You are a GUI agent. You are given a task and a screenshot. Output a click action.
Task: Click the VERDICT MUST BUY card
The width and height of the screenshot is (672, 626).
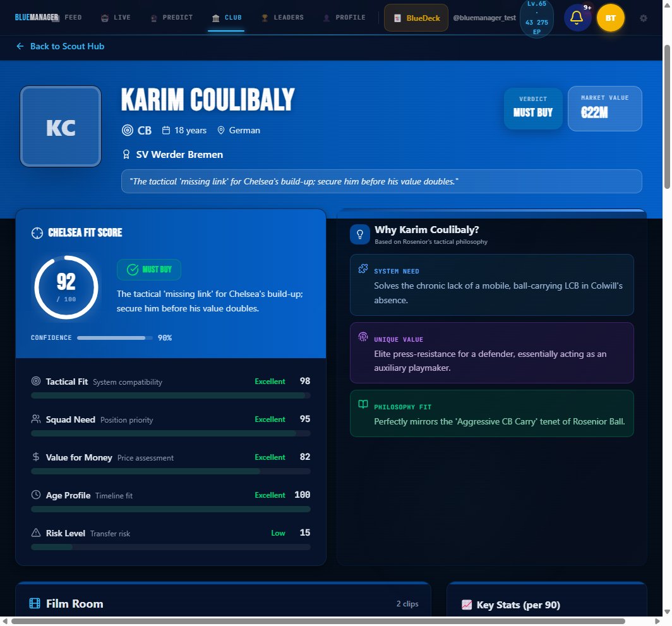click(532, 109)
